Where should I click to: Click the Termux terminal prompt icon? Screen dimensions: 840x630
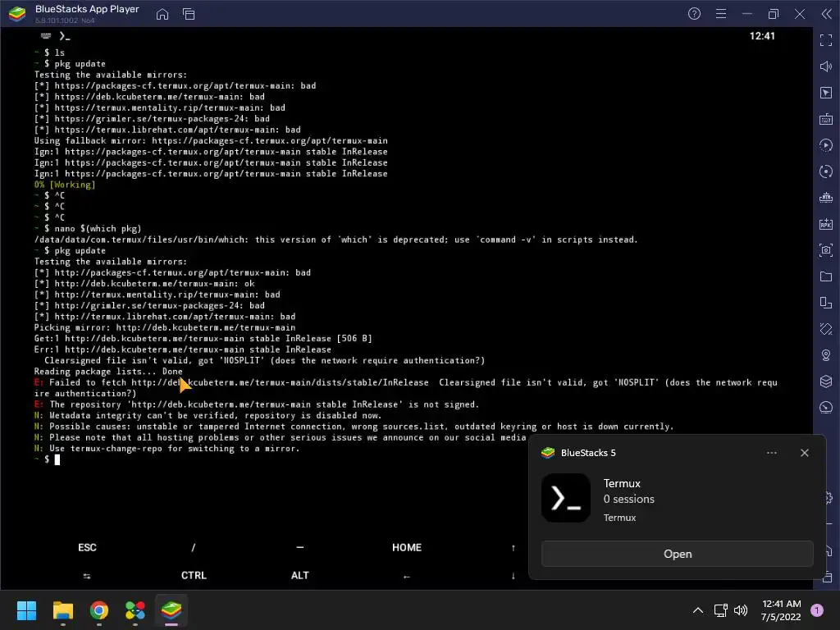coord(65,36)
